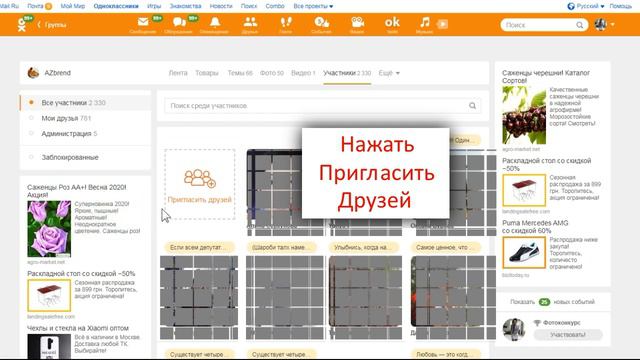Go back to Группы via chevron

click(x=52, y=25)
